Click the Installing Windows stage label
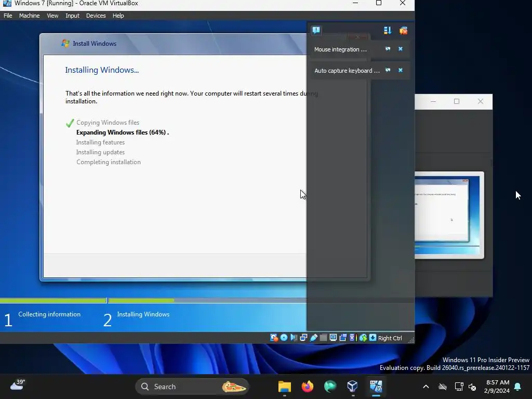532x399 pixels. point(143,314)
